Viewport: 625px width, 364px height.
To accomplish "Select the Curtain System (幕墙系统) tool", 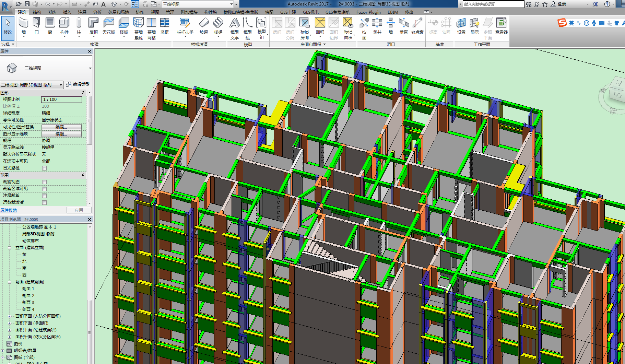I will pyautogui.click(x=139, y=29).
